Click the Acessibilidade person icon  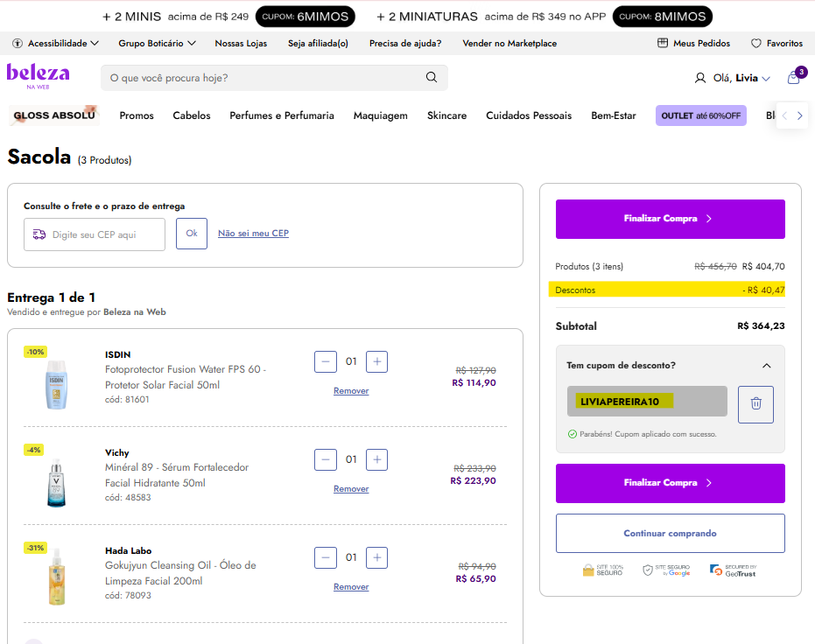point(18,44)
